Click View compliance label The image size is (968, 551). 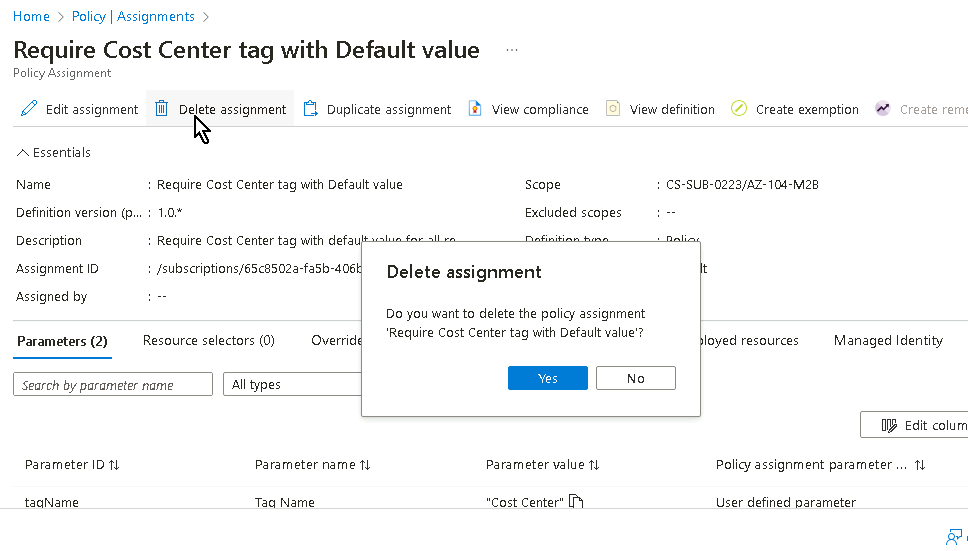coord(540,109)
